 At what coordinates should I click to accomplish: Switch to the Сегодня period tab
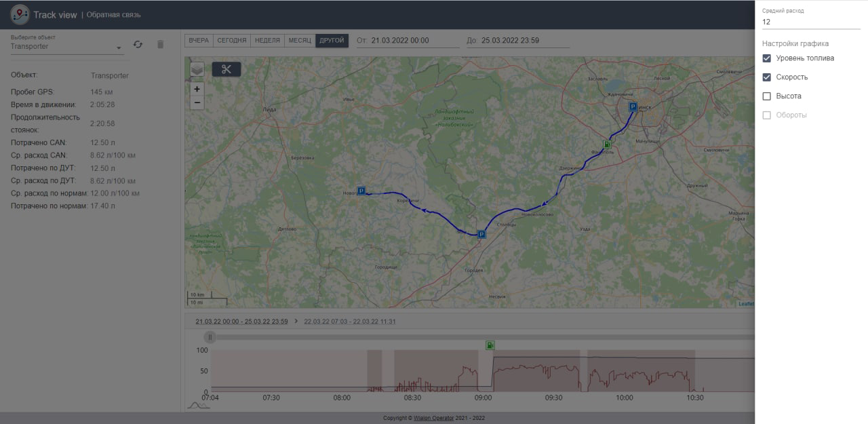tap(231, 41)
